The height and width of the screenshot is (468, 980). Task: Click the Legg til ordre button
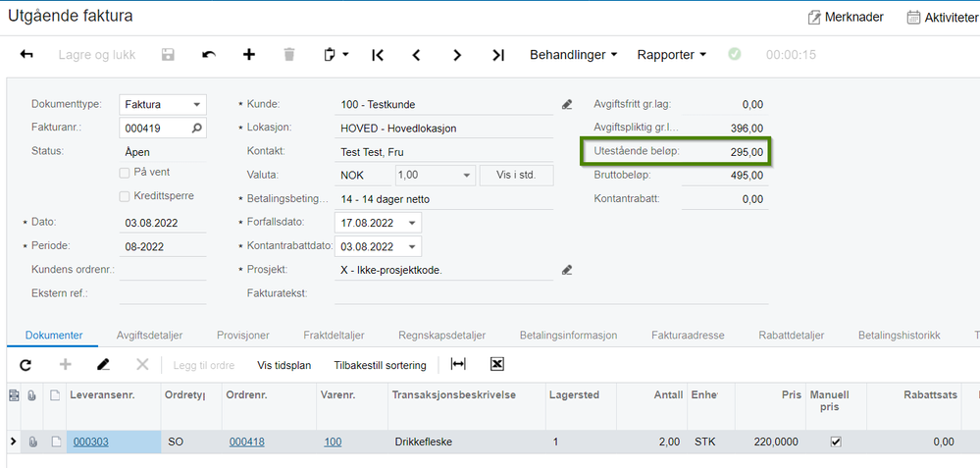point(204,365)
